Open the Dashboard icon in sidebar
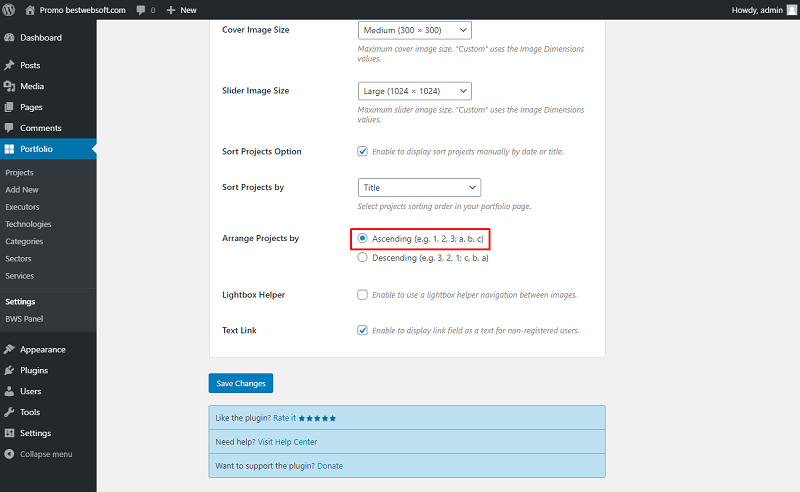Image resolution: width=800 pixels, height=492 pixels. click(9, 38)
